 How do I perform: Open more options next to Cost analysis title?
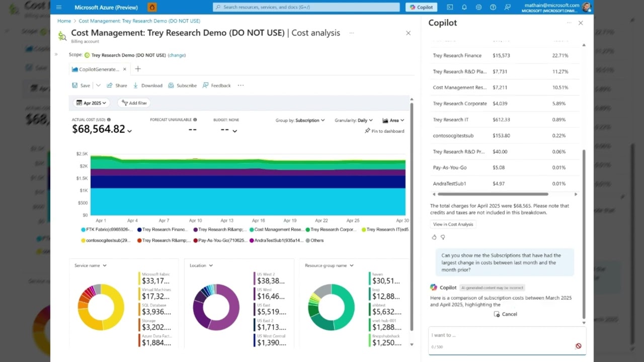[x=352, y=33]
